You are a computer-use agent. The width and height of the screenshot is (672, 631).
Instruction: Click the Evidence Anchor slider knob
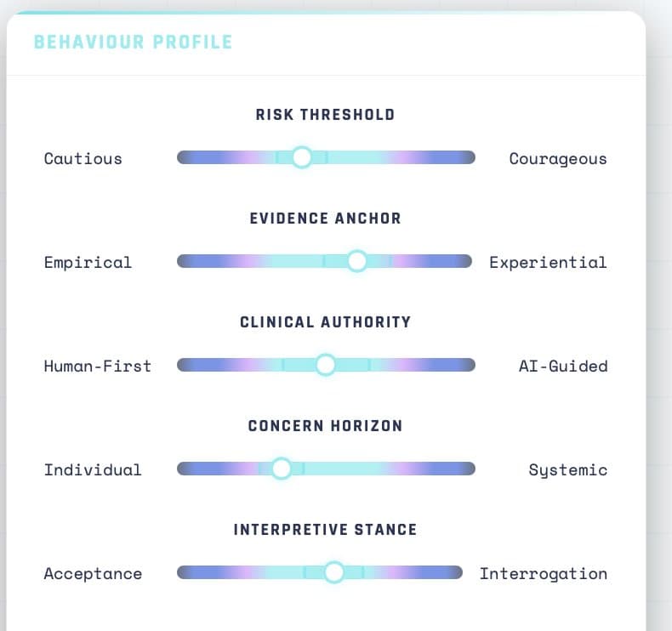pyautogui.click(x=356, y=261)
